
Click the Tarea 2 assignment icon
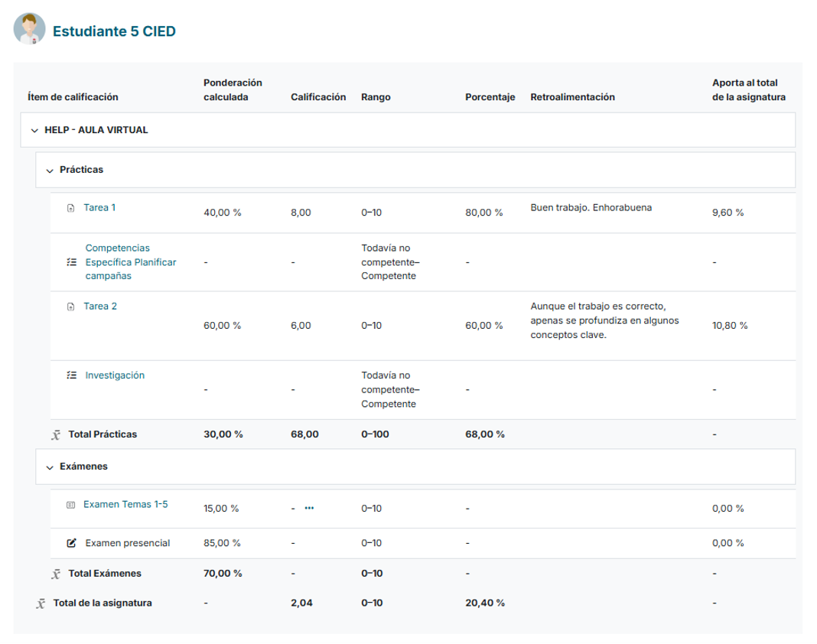[x=71, y=307]
